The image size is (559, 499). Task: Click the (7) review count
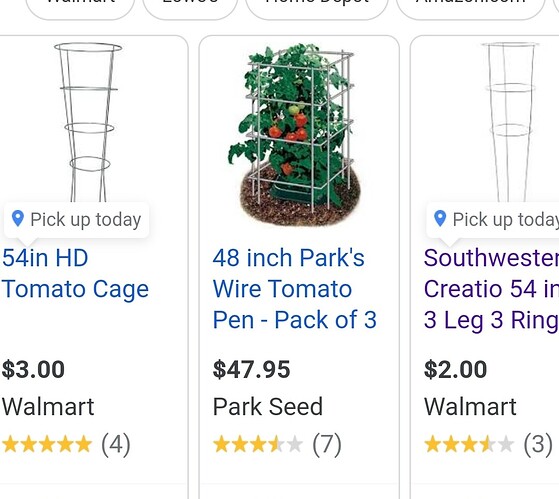[x=327, y=444]
